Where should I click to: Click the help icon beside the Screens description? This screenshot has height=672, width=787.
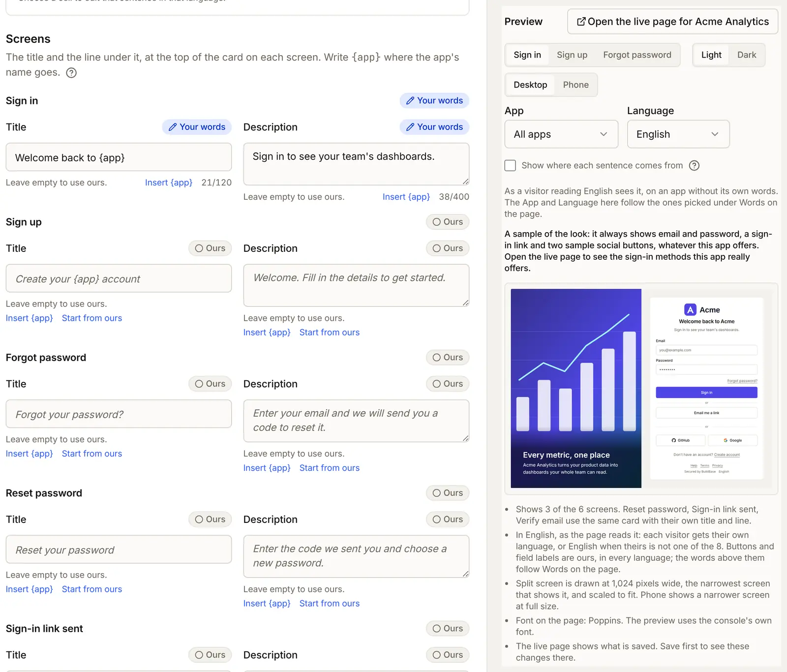click(x=71, y=73)
